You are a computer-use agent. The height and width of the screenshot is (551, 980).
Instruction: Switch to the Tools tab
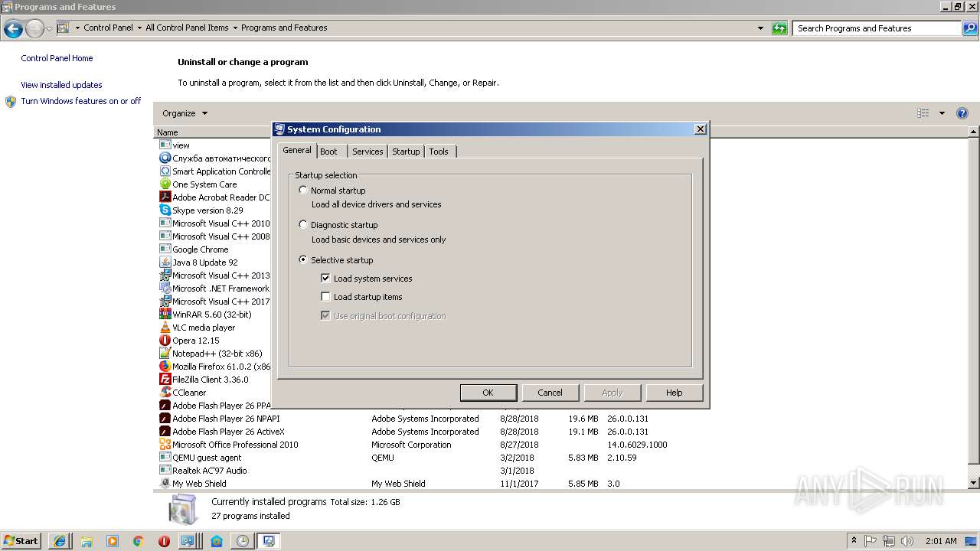point(439,152)
